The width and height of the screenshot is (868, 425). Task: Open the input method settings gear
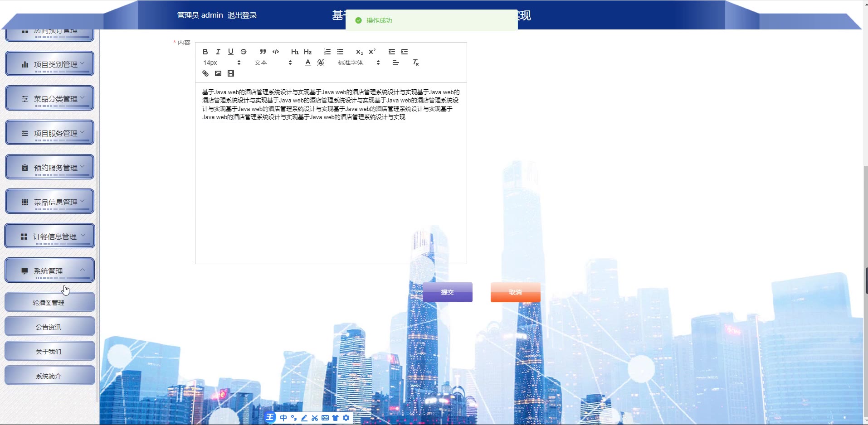pyautogui.click(x=346, y=418)
